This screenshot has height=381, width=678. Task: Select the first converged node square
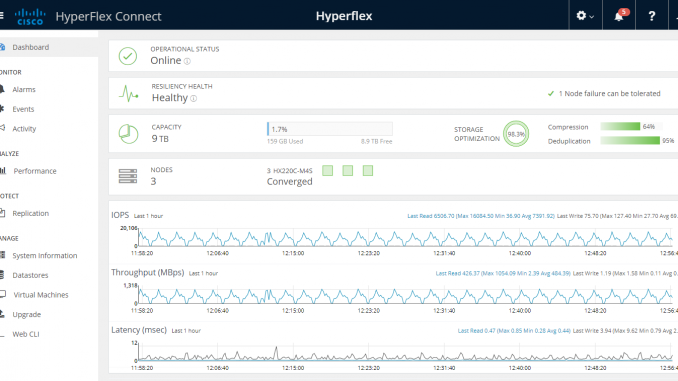[x=328, y=171]
